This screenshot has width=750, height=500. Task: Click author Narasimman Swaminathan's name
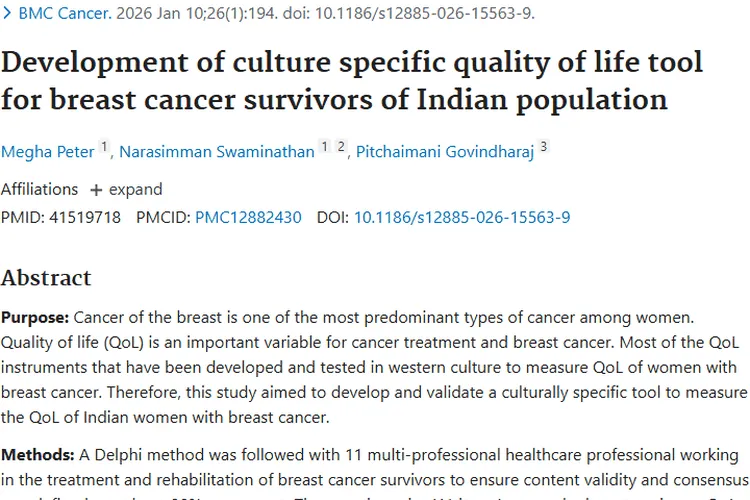point(216,152)
